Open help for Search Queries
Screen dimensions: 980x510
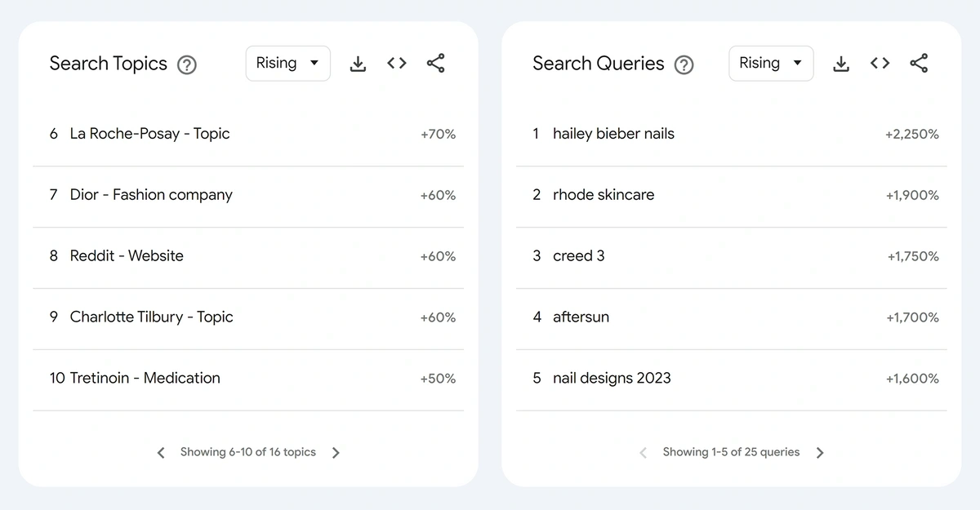684,64
